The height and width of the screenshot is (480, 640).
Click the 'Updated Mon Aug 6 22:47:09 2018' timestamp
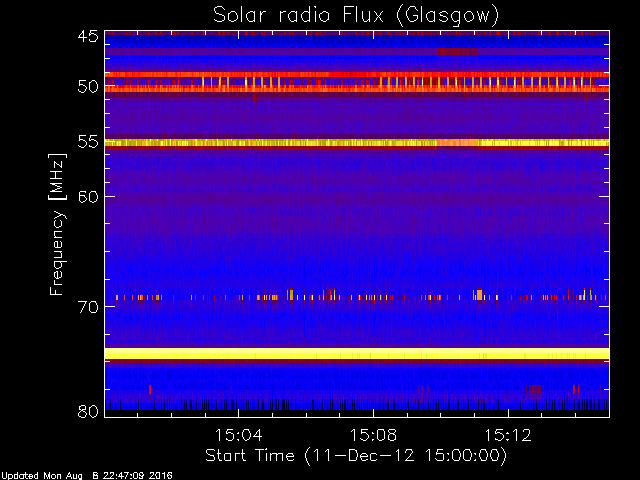(87, 476)
